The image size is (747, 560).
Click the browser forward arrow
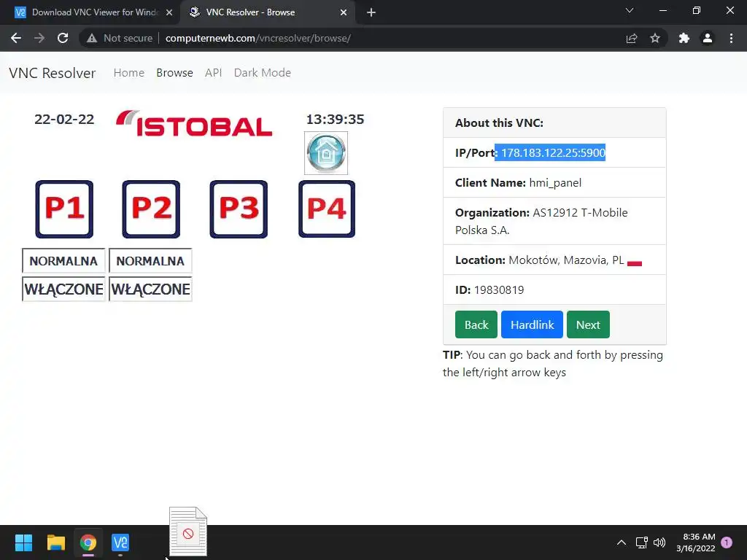coord(39,38)
